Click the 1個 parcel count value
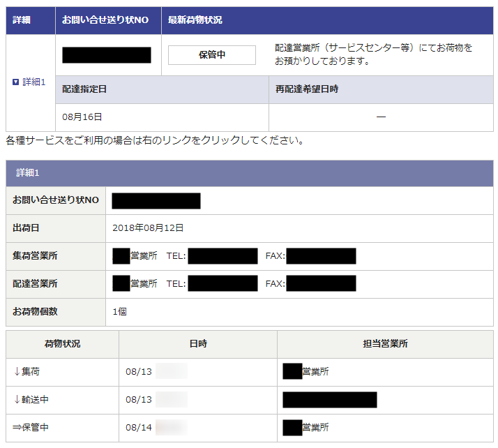The width and height of the screenshot is (498, 448). pyautogui.click(x=119, y=312)
